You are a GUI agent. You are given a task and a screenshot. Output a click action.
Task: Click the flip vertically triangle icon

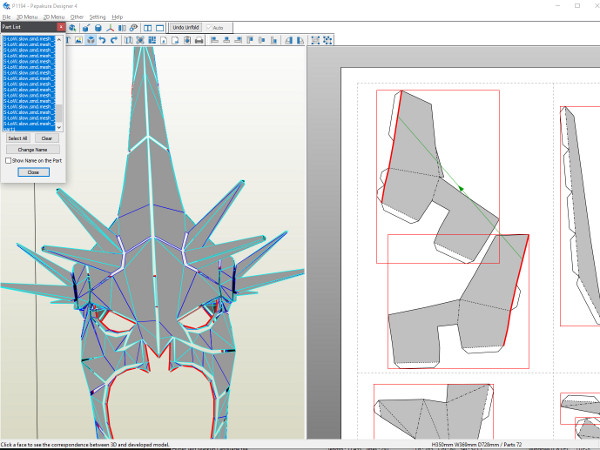pyautogui.click(x=300, y=40)
